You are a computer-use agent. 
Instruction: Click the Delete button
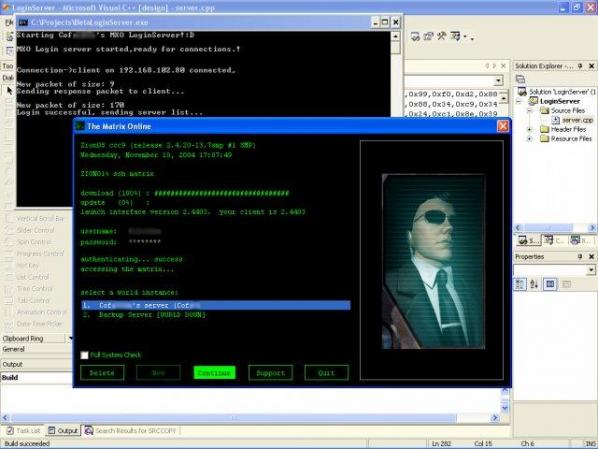click(102, 373)
